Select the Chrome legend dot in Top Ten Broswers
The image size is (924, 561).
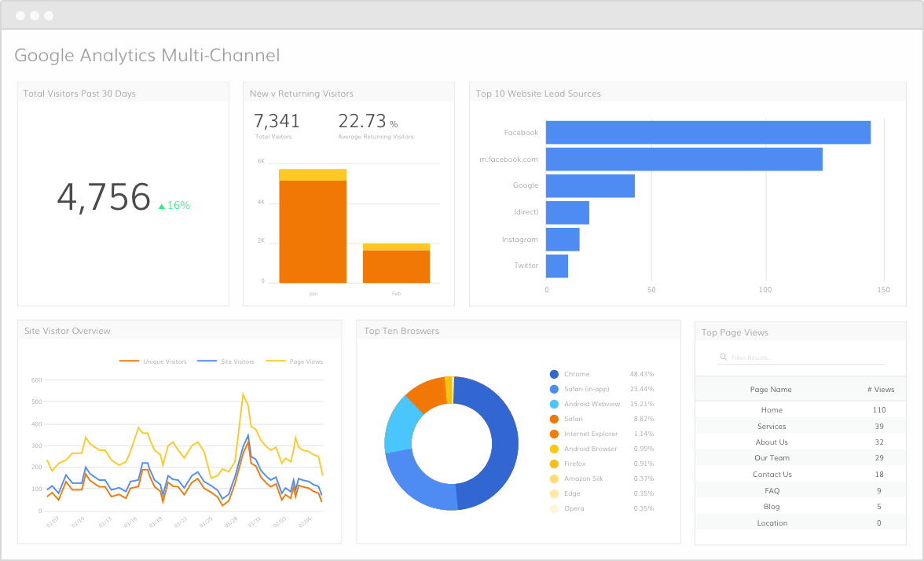click(x=554, y=374)
